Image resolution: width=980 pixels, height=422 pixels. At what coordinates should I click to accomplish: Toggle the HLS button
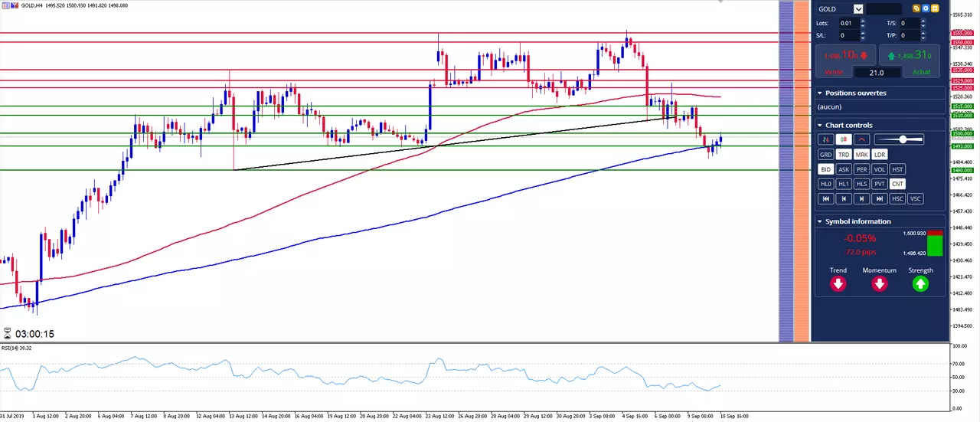[x=861, y=184]
